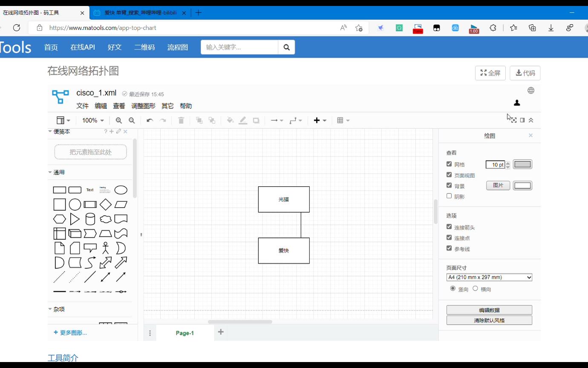Open the table insert dropdown
The width and height of the screenshot is (588, 368).
coord(343,121)
